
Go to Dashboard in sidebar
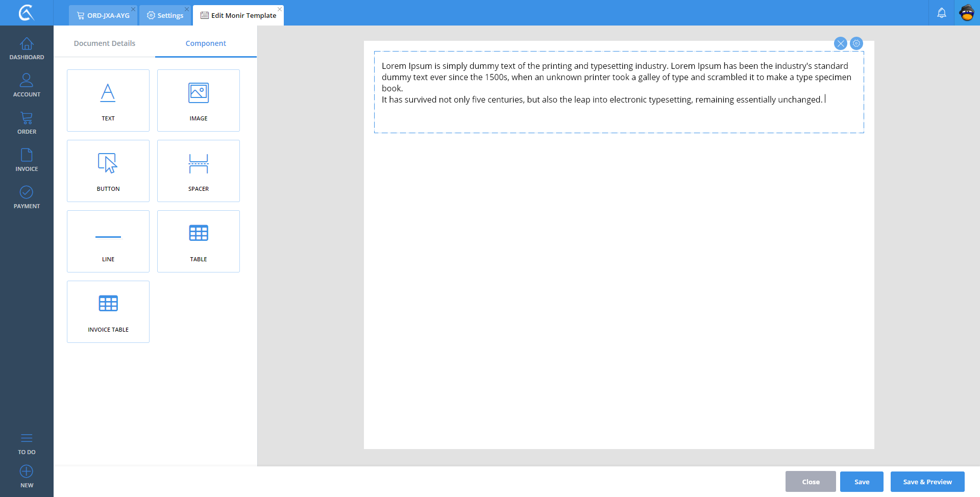(27, 49)
